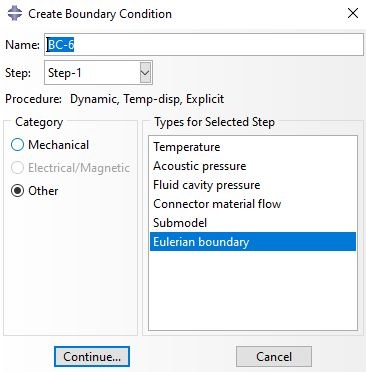Expand the Step dropdown arrow
This screenshot has height=372, width=366.
[x=145, y=72]
